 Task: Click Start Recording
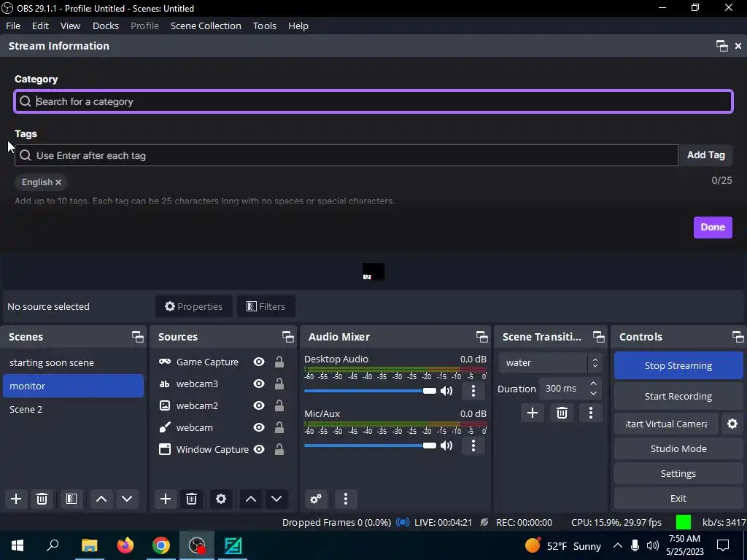(678, 396)
